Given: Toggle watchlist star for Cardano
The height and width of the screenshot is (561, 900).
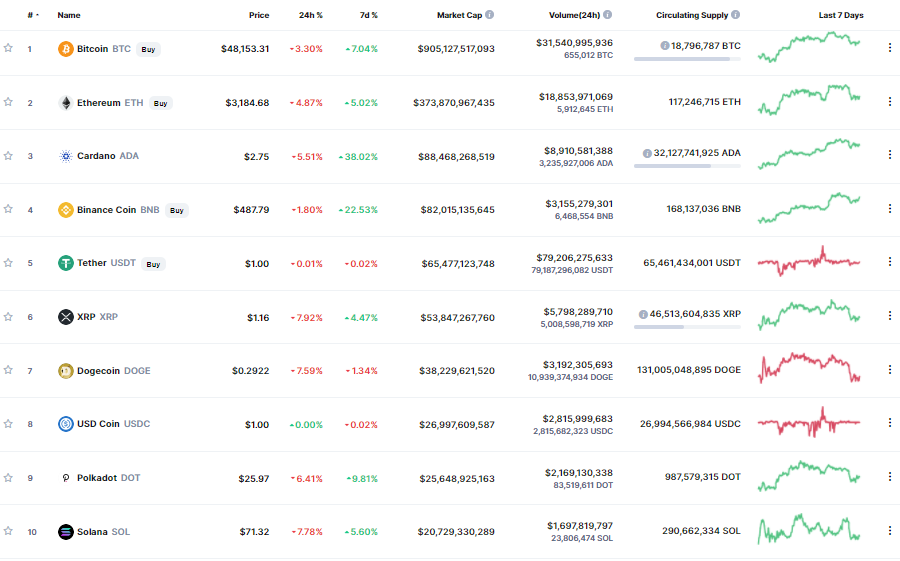Looking at the screenshot, I should [x=8, y=156].
